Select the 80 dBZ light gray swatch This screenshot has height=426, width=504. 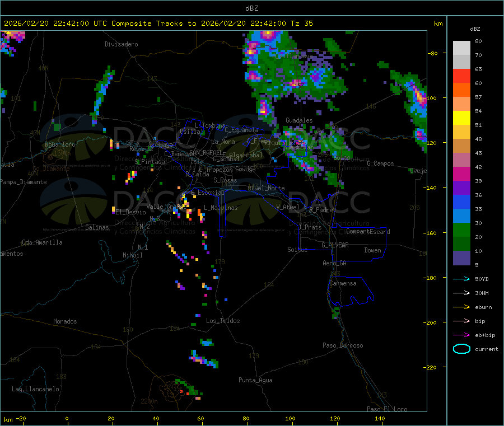pos(461,48)
